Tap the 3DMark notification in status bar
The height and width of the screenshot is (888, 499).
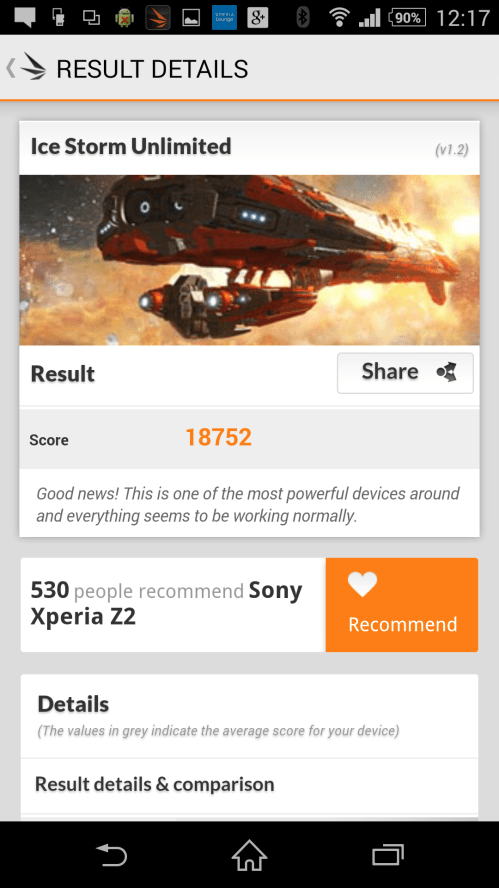coord(157,18)
